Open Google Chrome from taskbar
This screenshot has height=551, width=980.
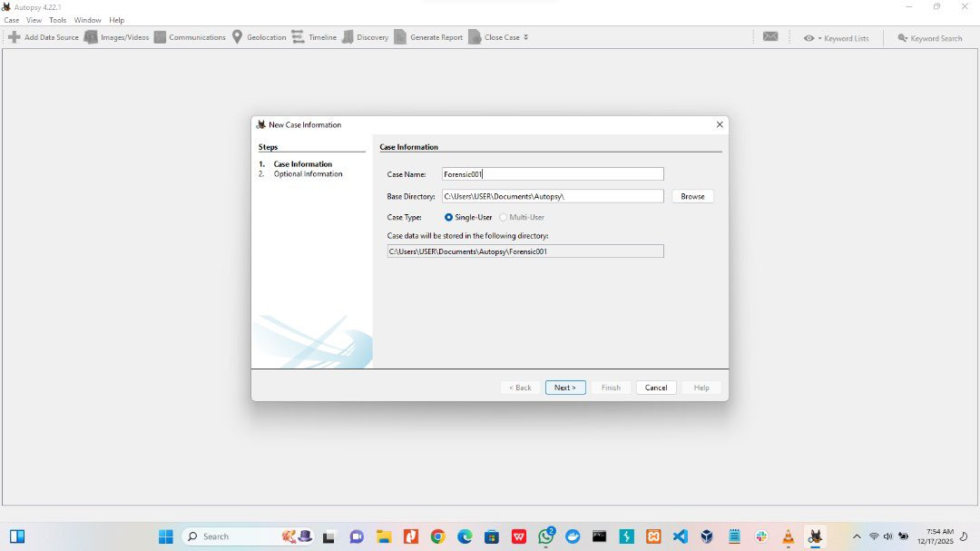pyautogui.click(x=437, y=536)
